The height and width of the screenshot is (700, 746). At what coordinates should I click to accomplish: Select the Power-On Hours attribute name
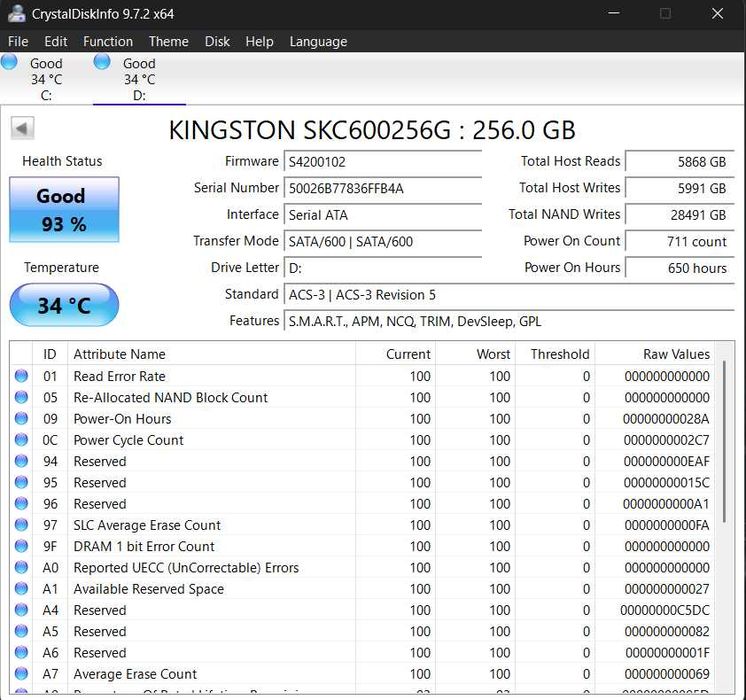(x=122, y=419)
